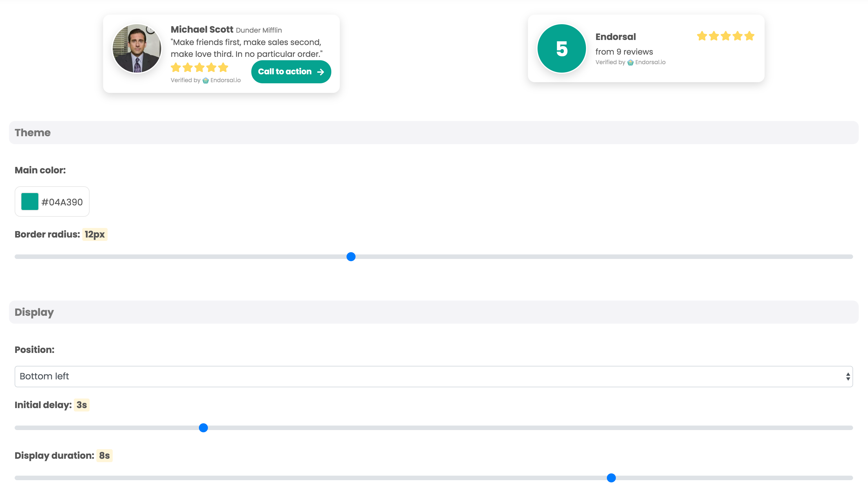Click the arrow icon inside the Call to action button
This screenshot has height=499, width=868.
pyautogui.click(x=320, y=72)
